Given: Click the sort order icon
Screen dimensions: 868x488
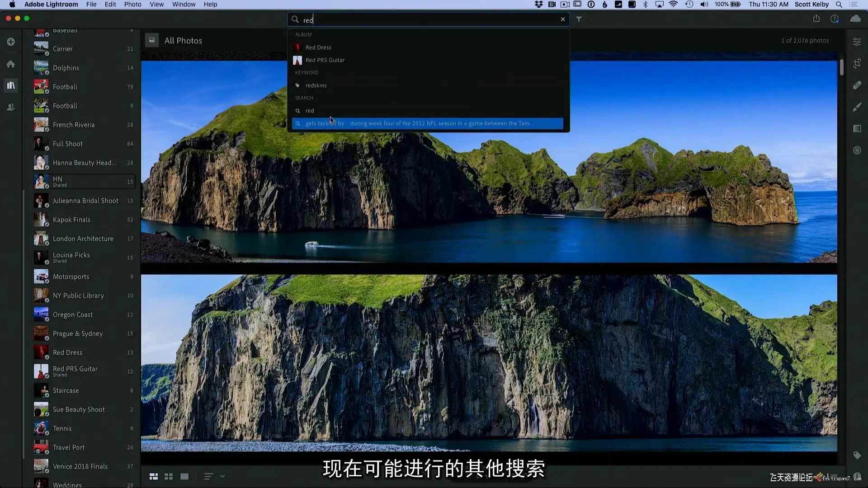Looking at the screenshot, I should click(x=208, y=476).
